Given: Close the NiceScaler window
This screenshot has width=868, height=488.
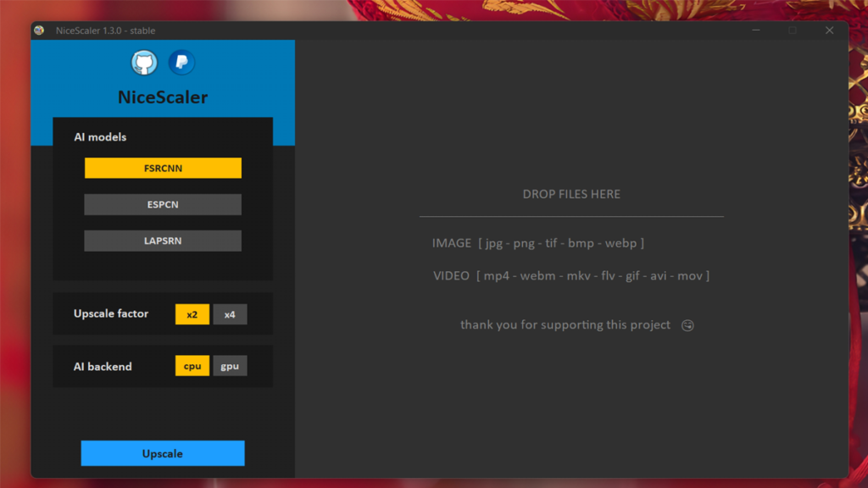Looking at the screenshot, I should coord(829,30).
